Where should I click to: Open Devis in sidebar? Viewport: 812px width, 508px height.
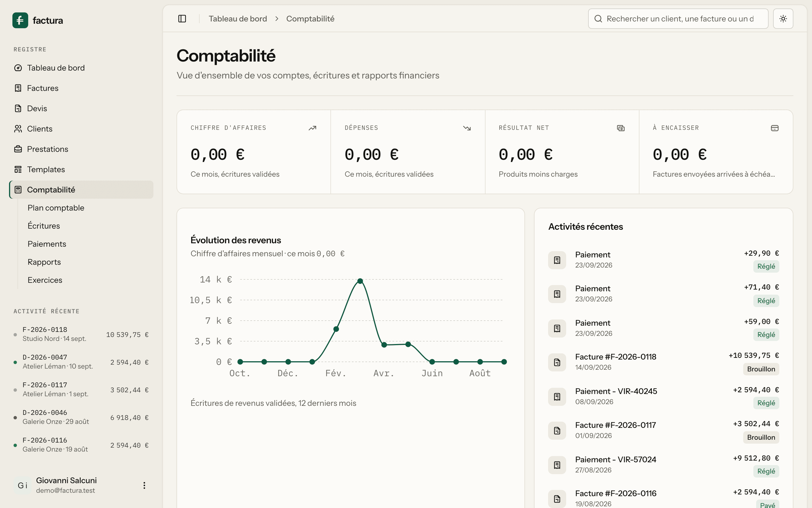click(81, 109)
